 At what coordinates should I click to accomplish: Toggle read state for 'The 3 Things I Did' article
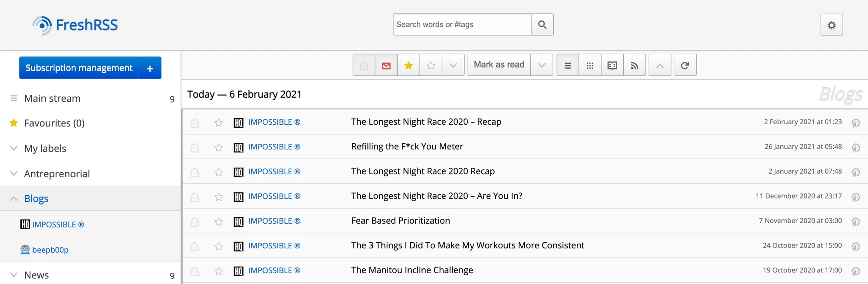coord(194,247)
